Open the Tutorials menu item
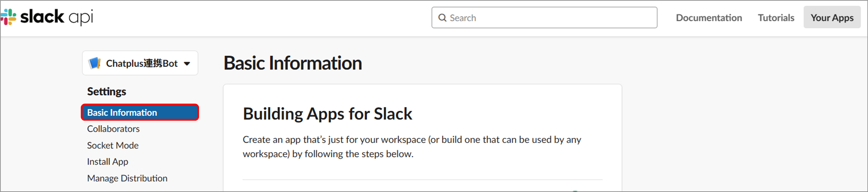The image size is (868, 192). tap(776, 18)
